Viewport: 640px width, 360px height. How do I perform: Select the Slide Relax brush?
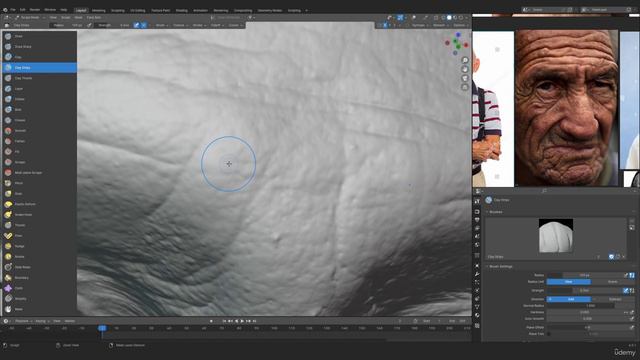coord(39,267)
